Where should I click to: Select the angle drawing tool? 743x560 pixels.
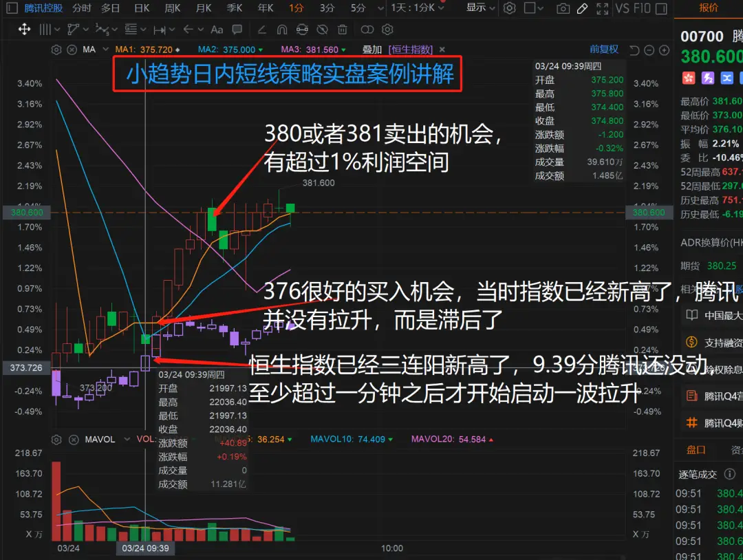click(261, 30)
